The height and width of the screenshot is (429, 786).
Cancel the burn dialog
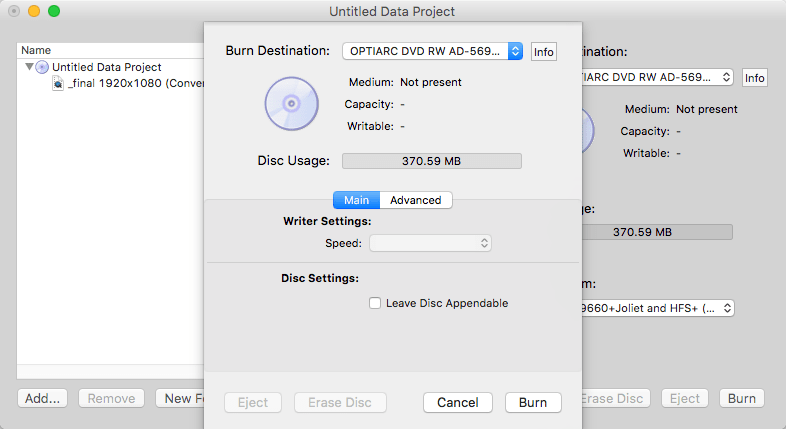458,402
